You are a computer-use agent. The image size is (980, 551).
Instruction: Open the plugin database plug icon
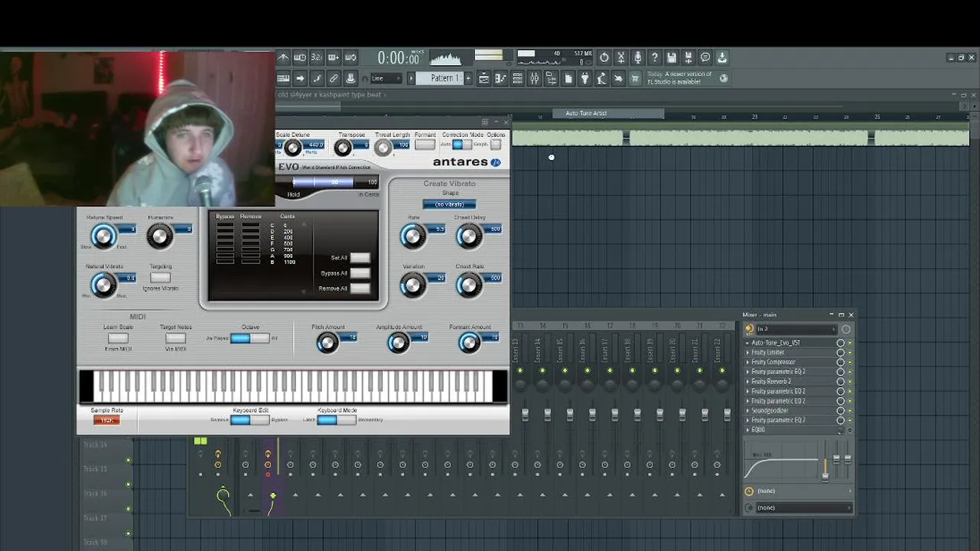584,78
